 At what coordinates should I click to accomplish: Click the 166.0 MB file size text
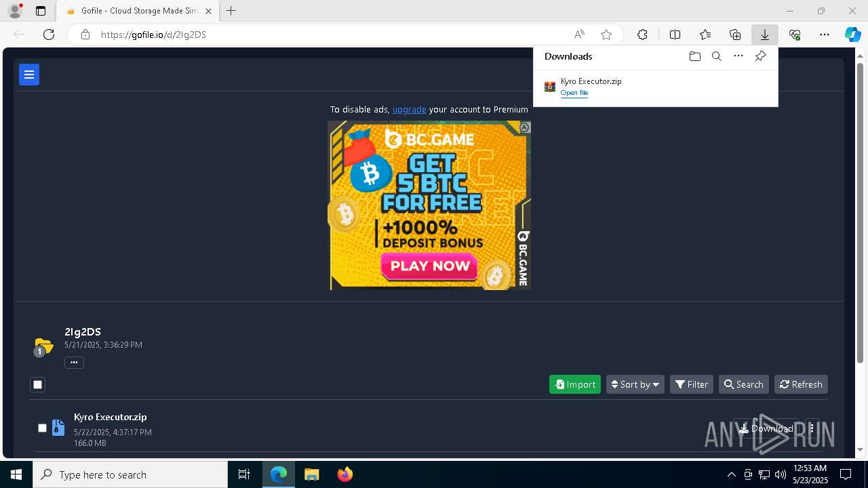(x=90, y=443)
